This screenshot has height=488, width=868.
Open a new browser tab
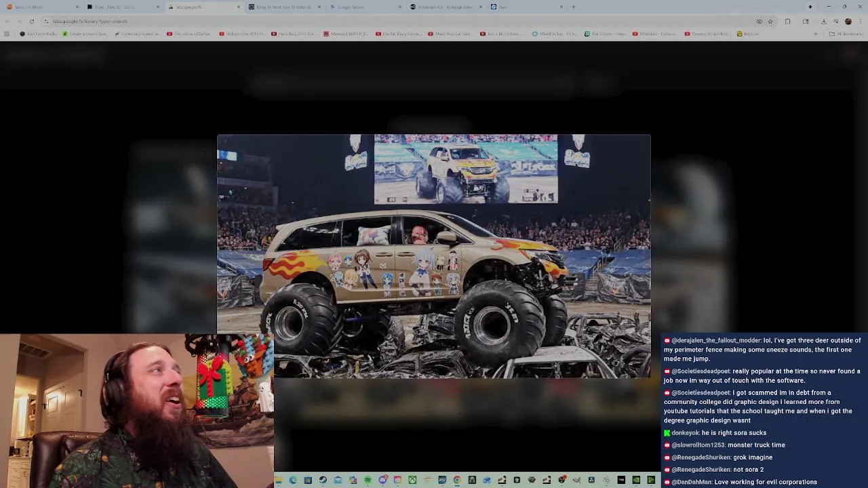click(x=574, y=7)
